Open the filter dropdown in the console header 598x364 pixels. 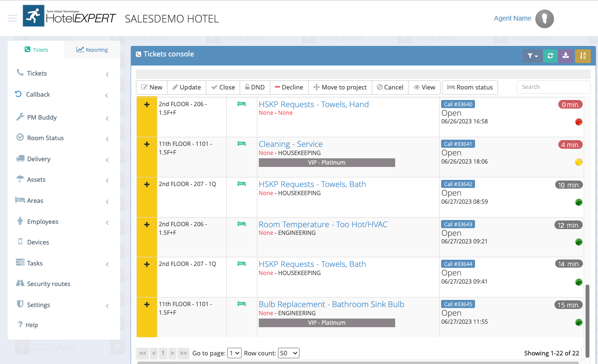click(532, 56)
